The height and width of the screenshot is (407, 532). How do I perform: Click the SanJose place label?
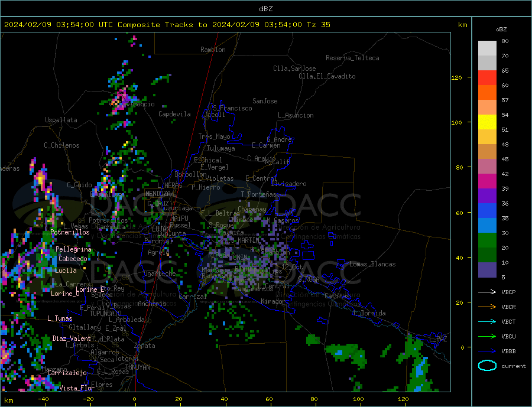tap(265, 101)
